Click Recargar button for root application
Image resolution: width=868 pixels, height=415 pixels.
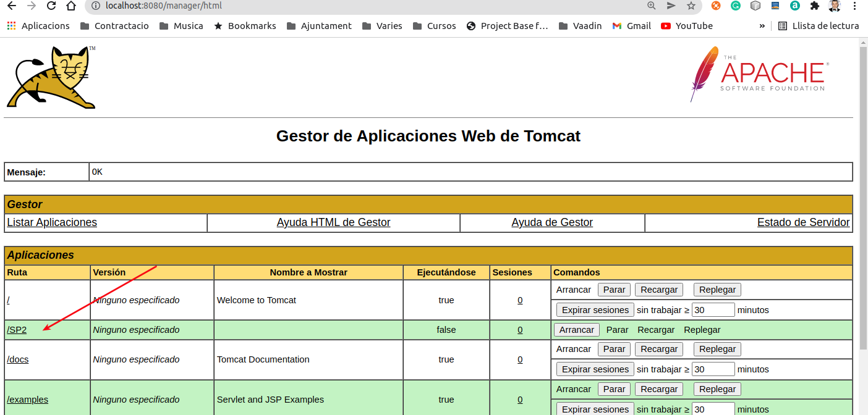coord(659,290)
